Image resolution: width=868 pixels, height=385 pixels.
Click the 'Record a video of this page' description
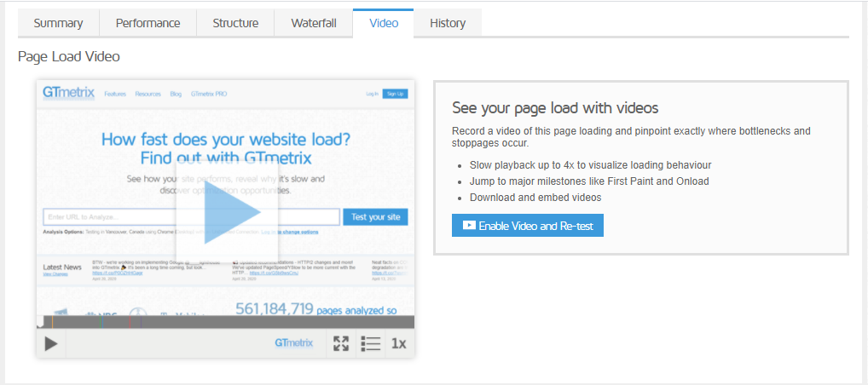[x=631, y=137]
